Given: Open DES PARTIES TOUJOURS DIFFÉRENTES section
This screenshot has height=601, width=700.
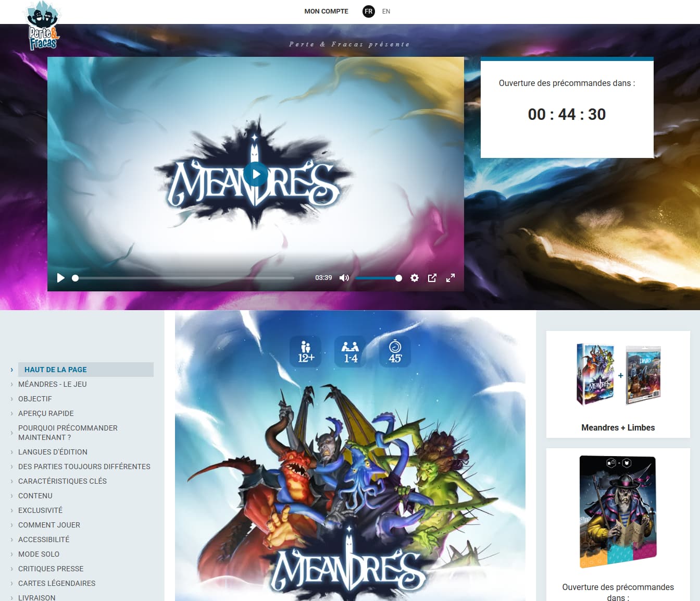Looking at the screenshot, I should 84,467.
